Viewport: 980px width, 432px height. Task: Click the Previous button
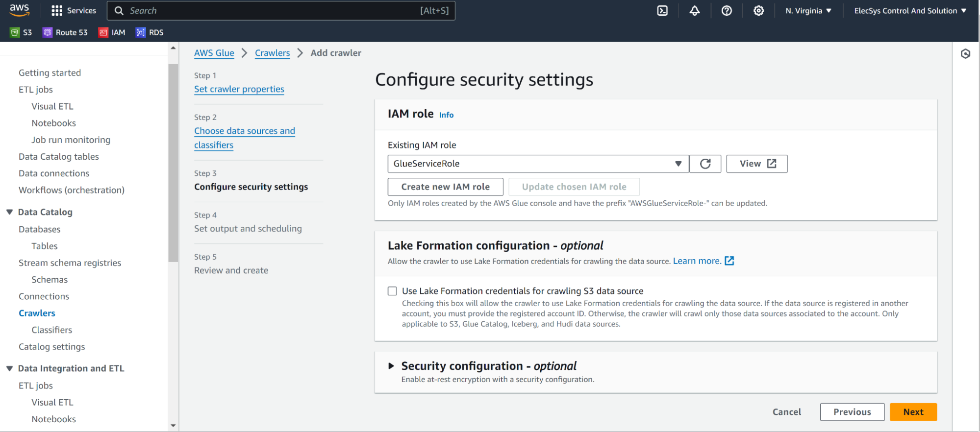852,412
